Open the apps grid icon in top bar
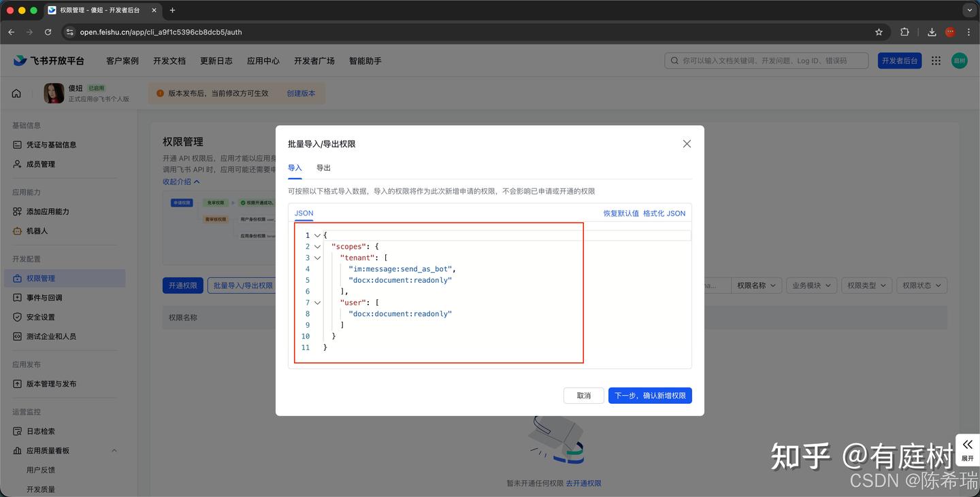This screenshot has height=497, width=980. (x=936, y=61)
